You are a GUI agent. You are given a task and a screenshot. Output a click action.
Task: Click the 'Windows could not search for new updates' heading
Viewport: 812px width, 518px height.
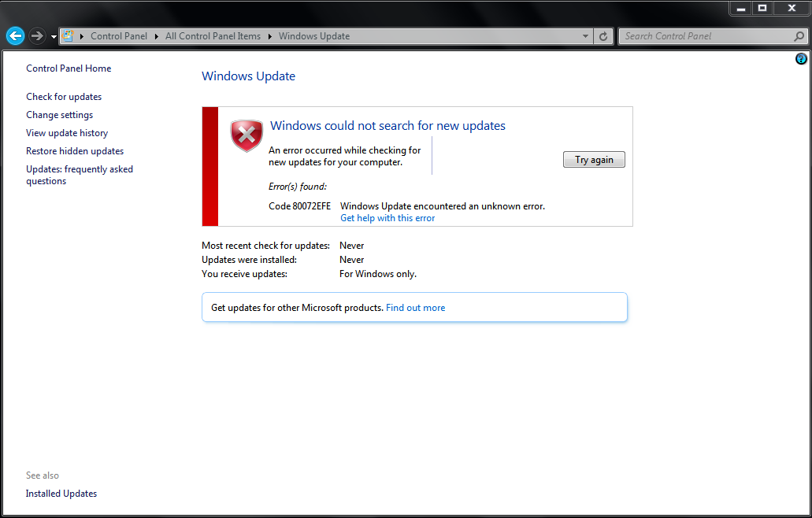pos(387,126)
